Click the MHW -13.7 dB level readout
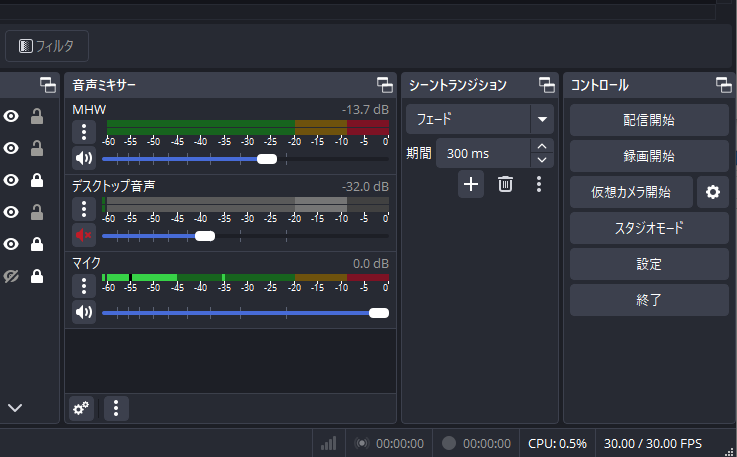This screenshot has height=457, width=737. (x=365, y=110)
